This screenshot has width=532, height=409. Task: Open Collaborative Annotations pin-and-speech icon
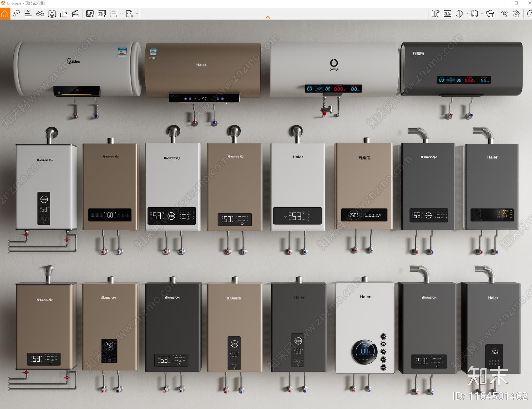click(x=16, y=14)
